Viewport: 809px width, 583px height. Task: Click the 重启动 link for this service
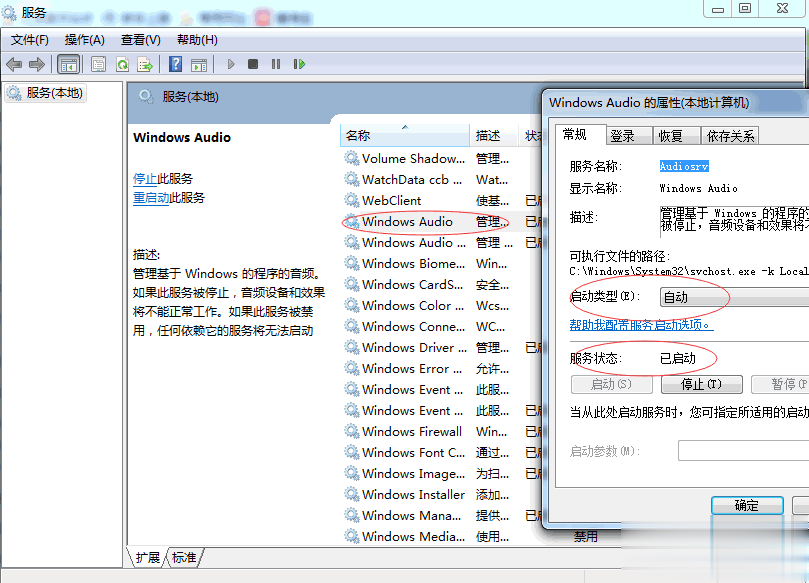[x=151, y=198]
